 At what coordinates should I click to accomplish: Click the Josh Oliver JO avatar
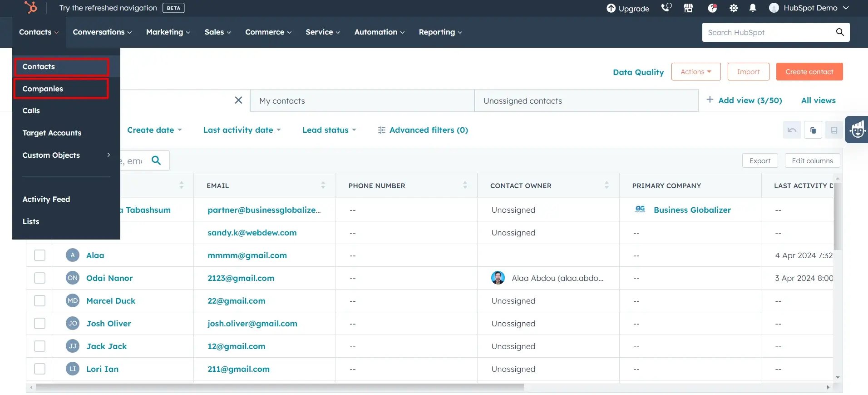coord(73,323)
